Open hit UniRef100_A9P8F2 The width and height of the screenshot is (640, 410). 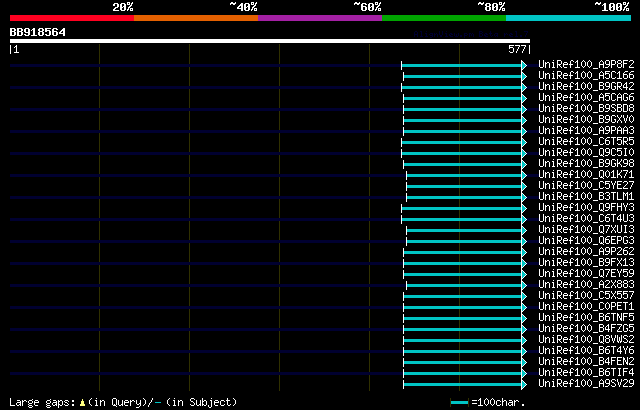point(586,64)
